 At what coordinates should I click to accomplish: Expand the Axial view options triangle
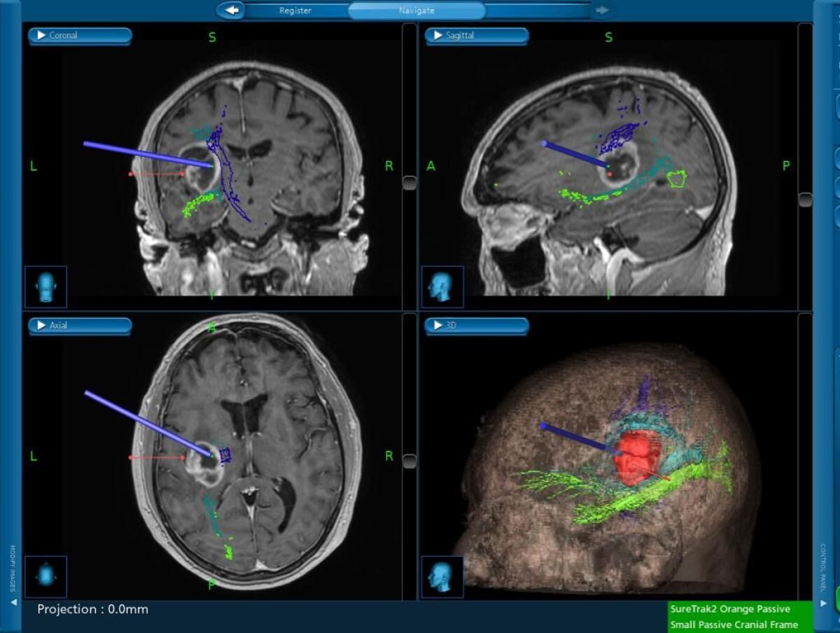click(41, 325)
